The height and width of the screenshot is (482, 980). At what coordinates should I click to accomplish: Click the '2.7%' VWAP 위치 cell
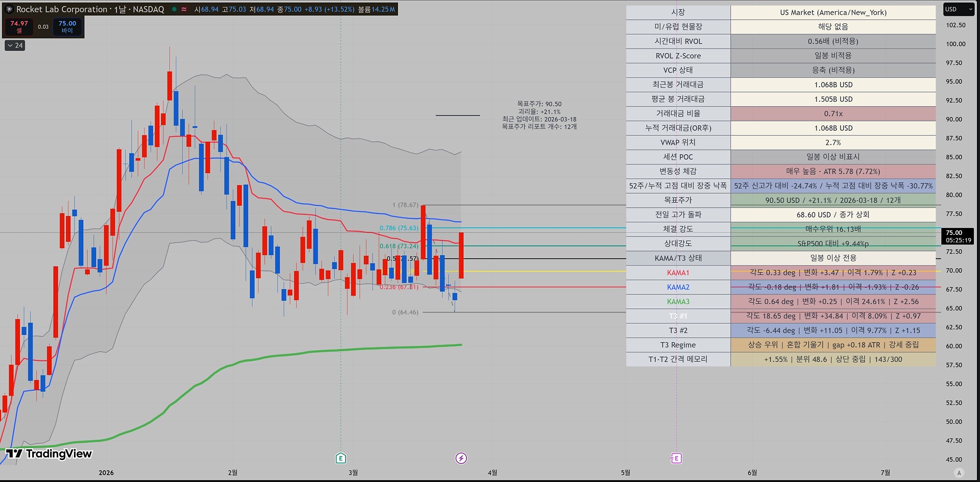tap(833, 142)
